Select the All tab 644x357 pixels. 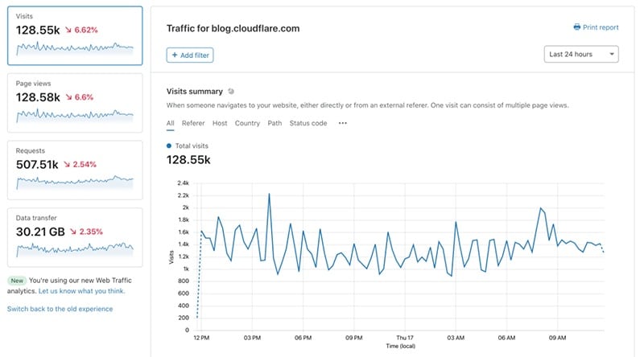pyautogui.click(x=171, y=123)
